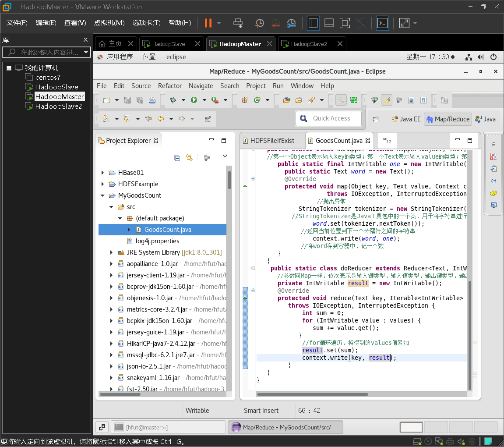Click the Save All toolbar icon
The height and width of the screenshot is (447, 504).
(x=139, y=100)
